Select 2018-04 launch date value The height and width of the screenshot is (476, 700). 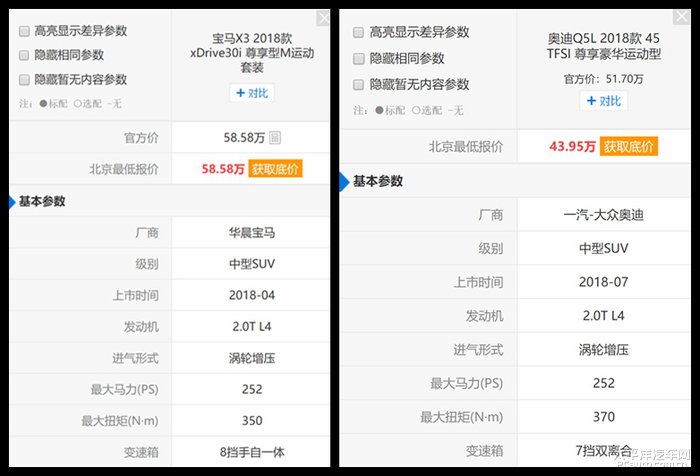click(x=252, y=295)
